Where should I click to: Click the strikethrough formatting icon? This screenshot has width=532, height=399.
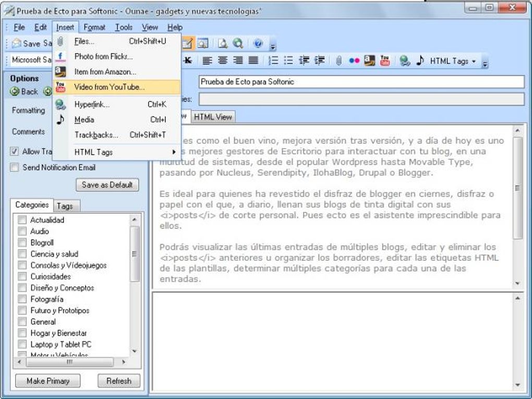[x=188, y=61]
